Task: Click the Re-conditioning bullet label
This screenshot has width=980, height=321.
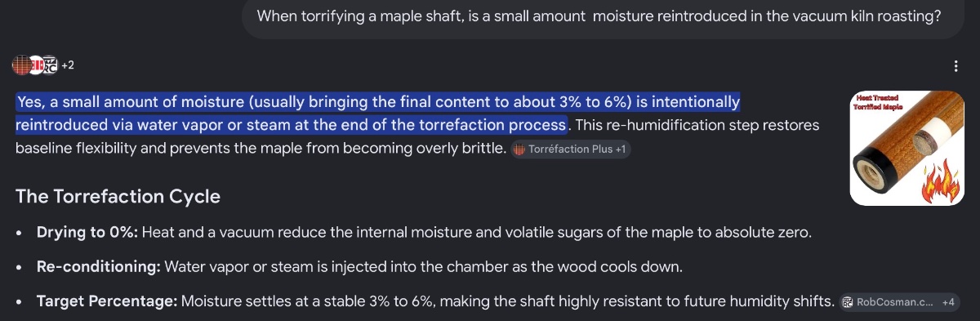Action: (x=99, y=267)
